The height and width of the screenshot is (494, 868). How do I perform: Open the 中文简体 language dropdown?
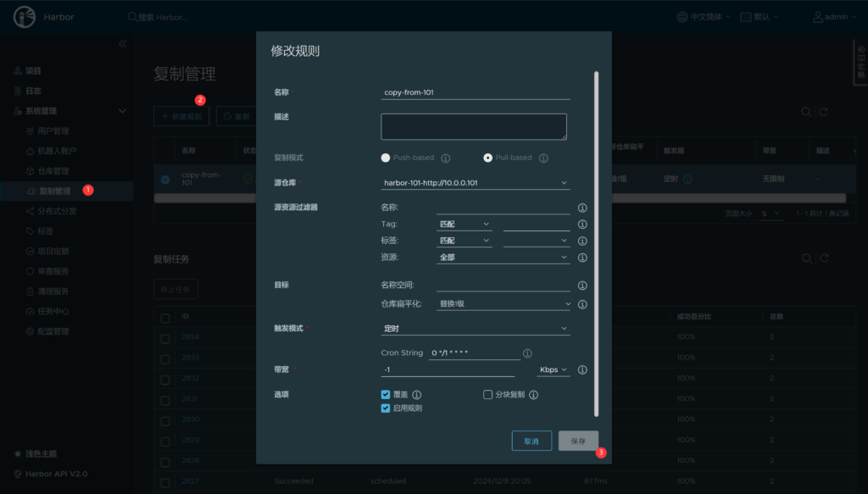(x=704, y=17)
